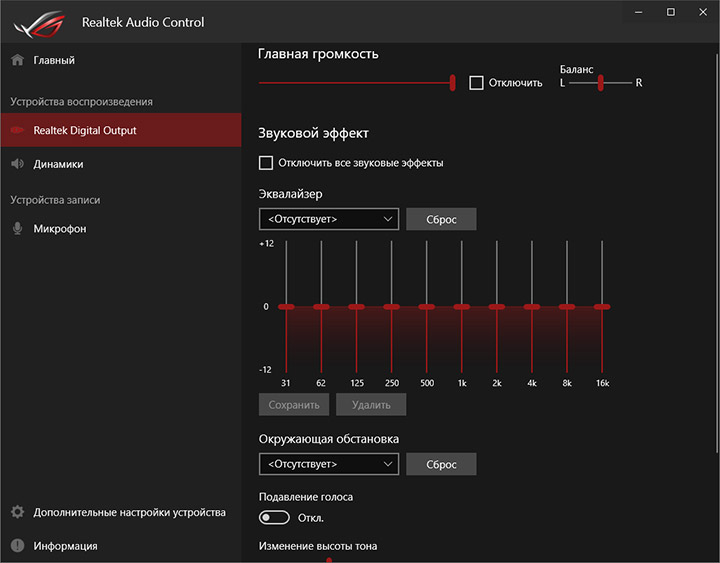Click the info icon beside Информация
This screenshot has height=563, width=720.
[x=17, y=546]
